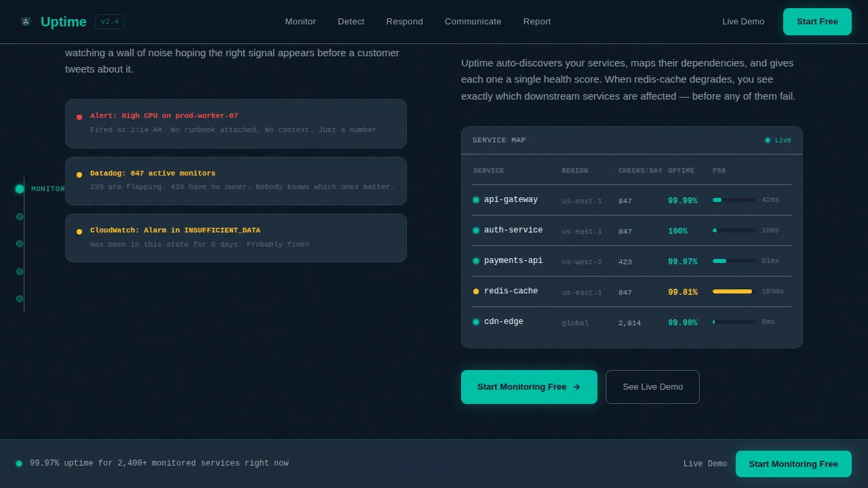The width and height of the screenshot is (868, 488).
Task: Click the red dot on High CPU alert
Action: (79, 117)
